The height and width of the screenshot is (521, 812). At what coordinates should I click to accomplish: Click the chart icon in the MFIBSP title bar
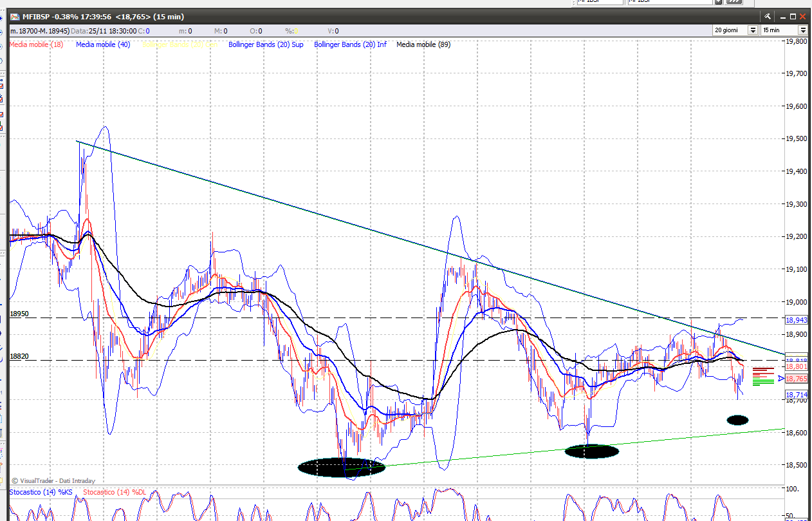pos(14,17)
